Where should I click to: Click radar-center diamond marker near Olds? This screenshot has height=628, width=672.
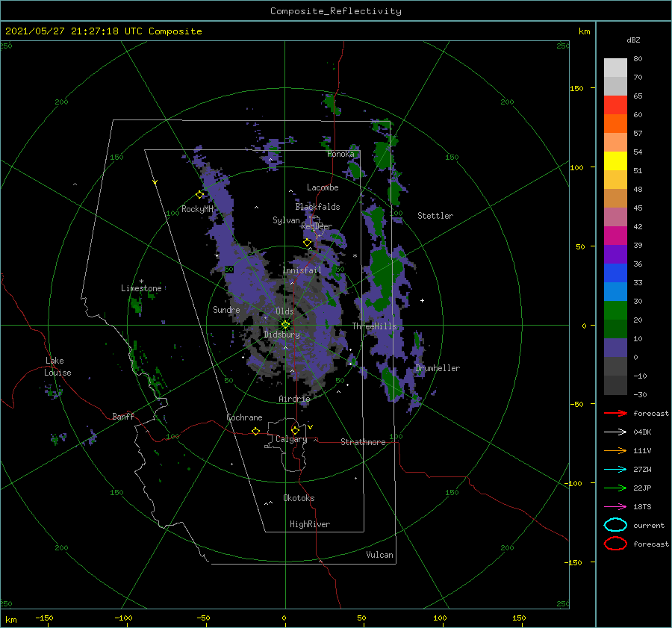point(285,325)
